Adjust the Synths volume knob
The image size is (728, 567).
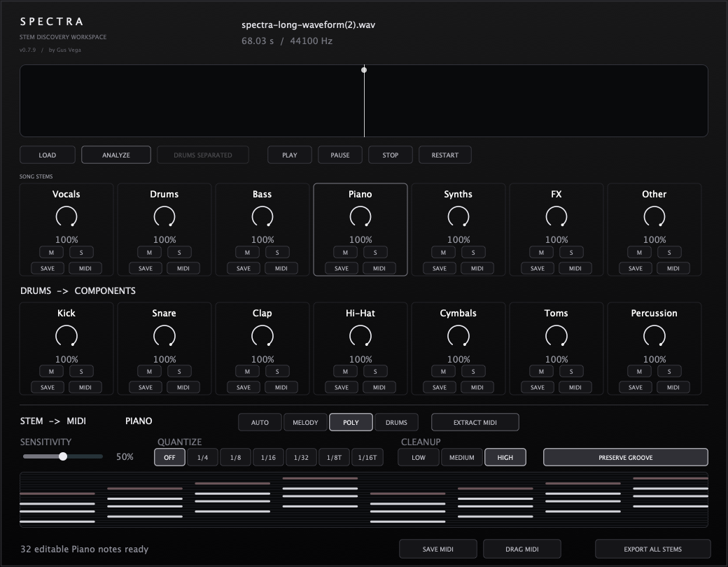tap(458, 216)
